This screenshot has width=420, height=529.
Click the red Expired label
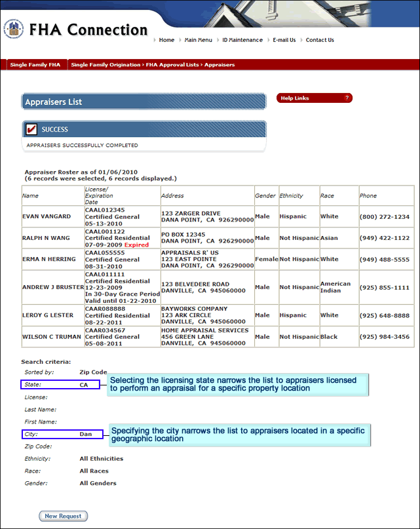137,245
